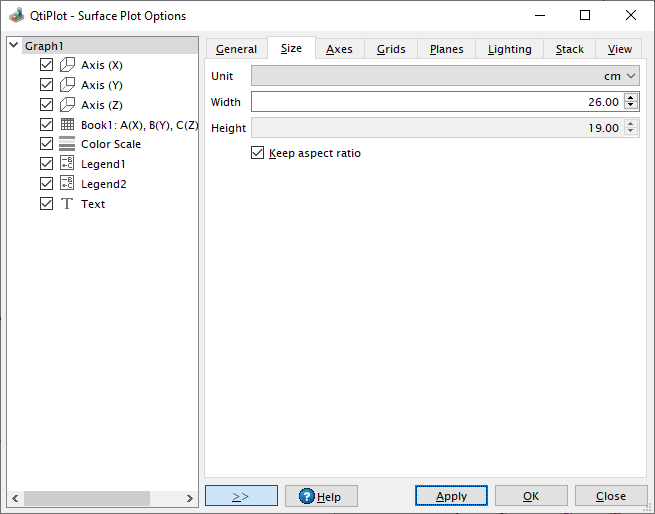Uncheck Keep aspect ratio
The height and width of the screenshot is (514, 655).
tap(258, 153)
